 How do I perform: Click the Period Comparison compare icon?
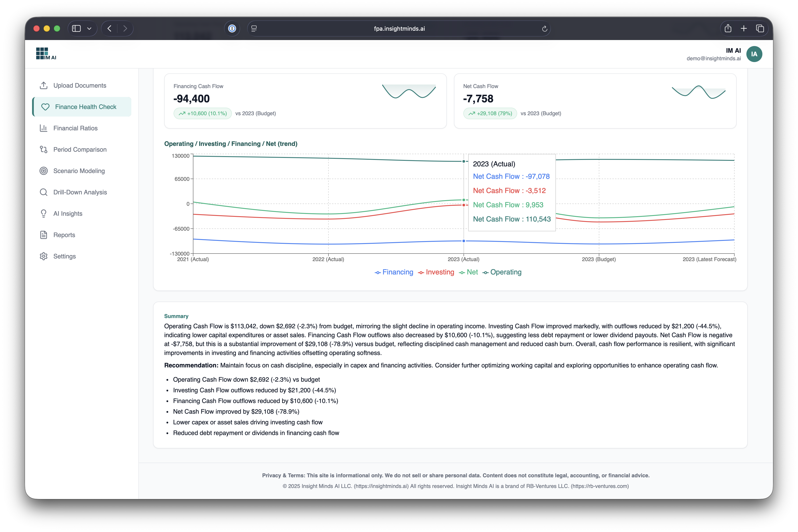point(43,150)
